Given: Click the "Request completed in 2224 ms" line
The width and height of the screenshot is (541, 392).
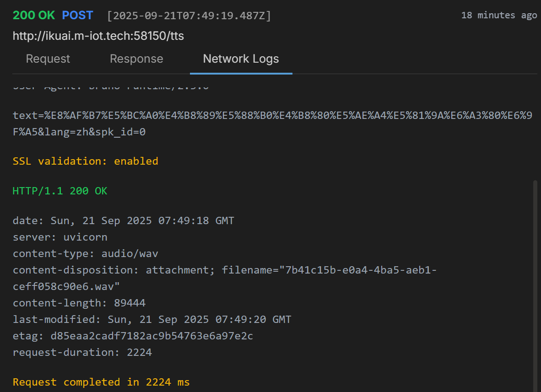Looking at the screenshot, I should tap(101, 382).
